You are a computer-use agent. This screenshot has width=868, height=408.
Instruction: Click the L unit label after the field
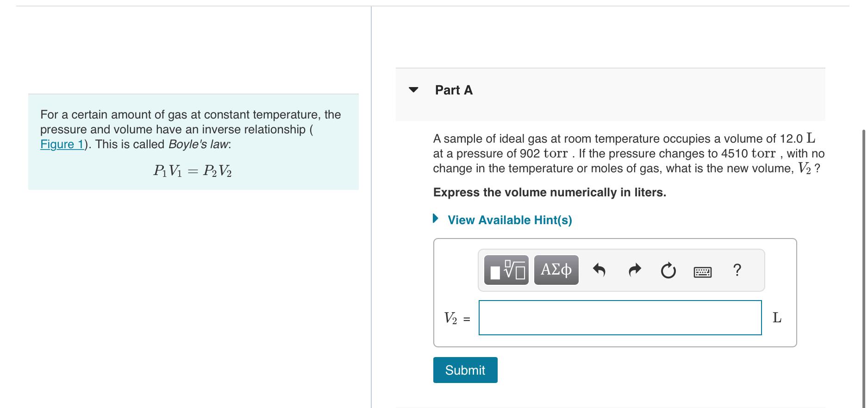[777, 318]
